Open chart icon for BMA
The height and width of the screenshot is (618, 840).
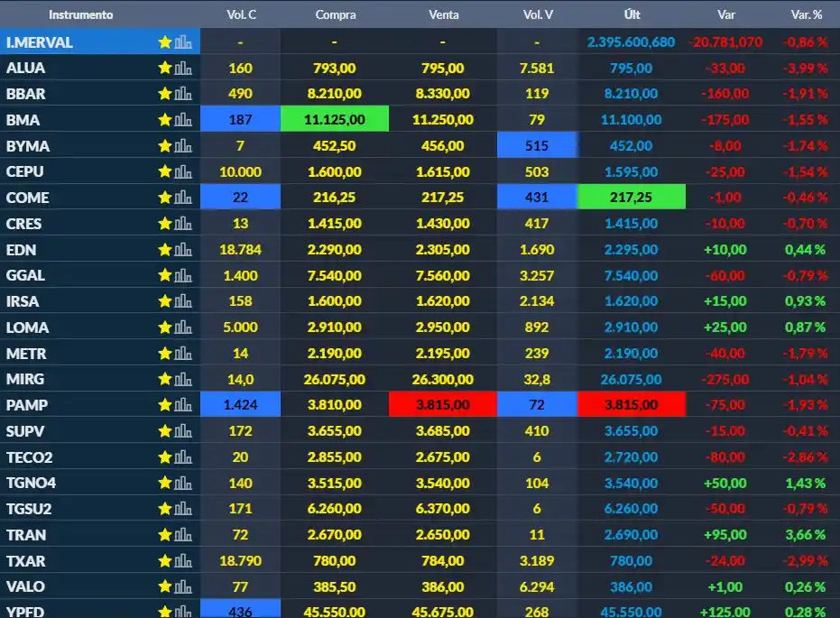(x=183, y=120)
